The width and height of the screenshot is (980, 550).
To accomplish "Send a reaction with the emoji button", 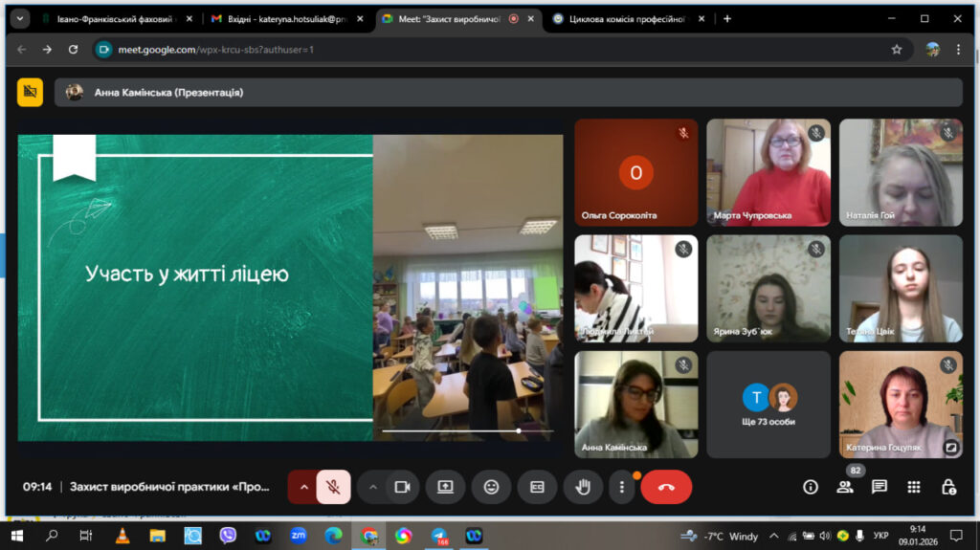I will pyautogui.click(x=491, y=487).
